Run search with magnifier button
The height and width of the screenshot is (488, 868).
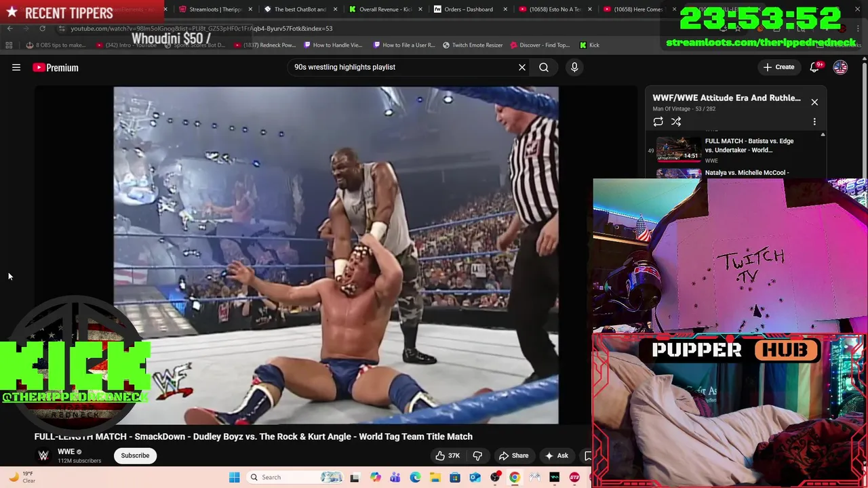click(x=544, y=67)
